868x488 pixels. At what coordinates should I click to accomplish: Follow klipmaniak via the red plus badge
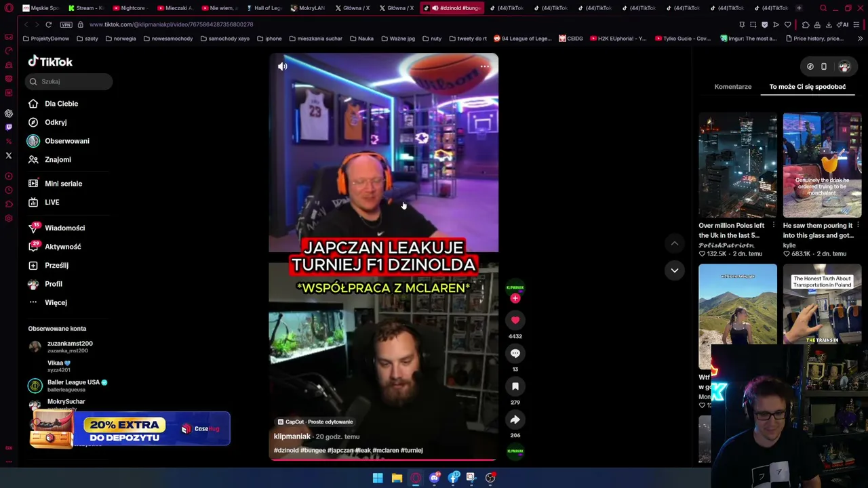[x=515, y=298]
